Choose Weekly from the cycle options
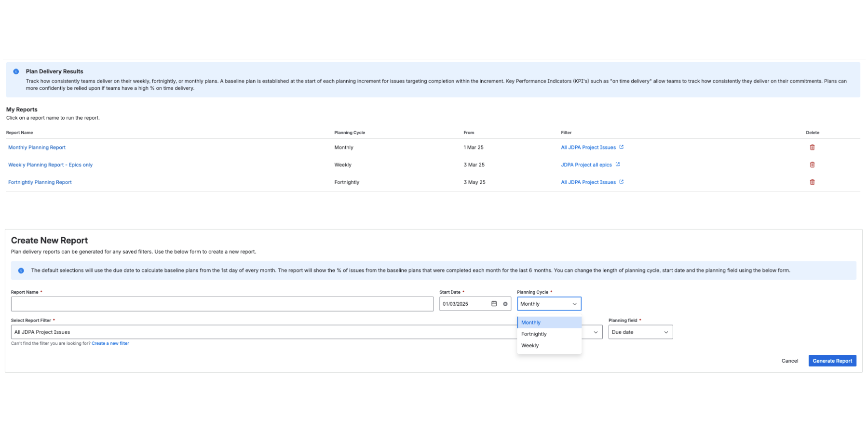 [530, 346]
